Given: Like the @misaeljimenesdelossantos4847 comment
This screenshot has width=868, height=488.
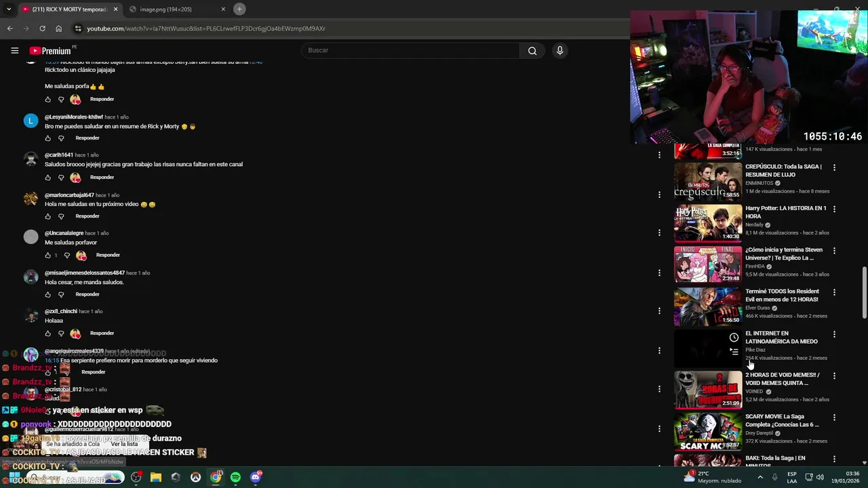Looking at the screenshot, I should 47,295.
